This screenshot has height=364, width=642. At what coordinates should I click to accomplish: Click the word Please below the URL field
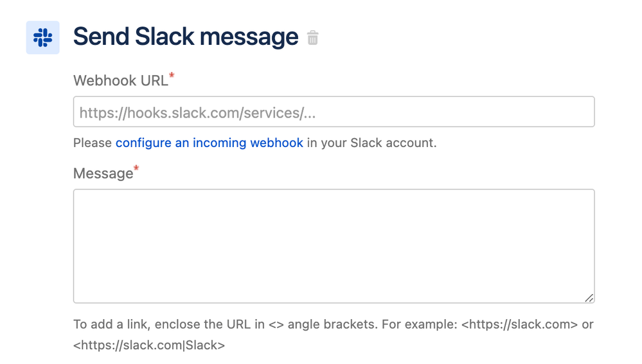pyautogui.click(x=93, y=143)
